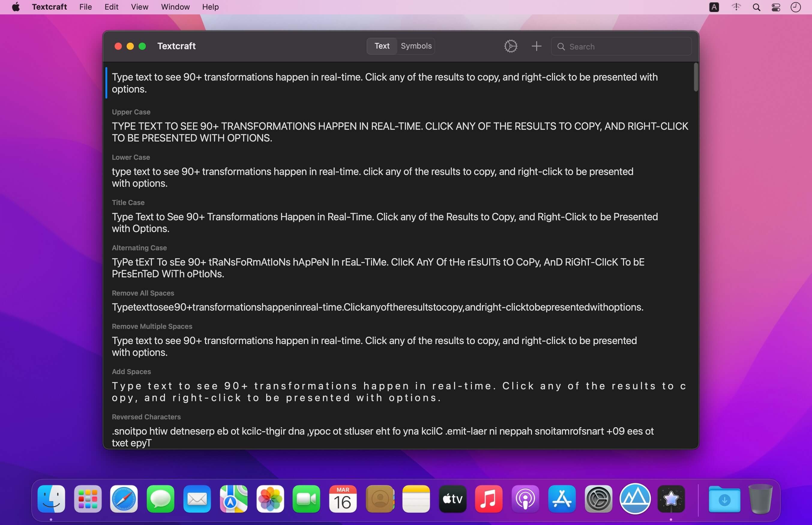The height and width of the screenshot is (525, 812).
Task: Copy the Remove Multiple Spaces result
Action: point(374,346)
